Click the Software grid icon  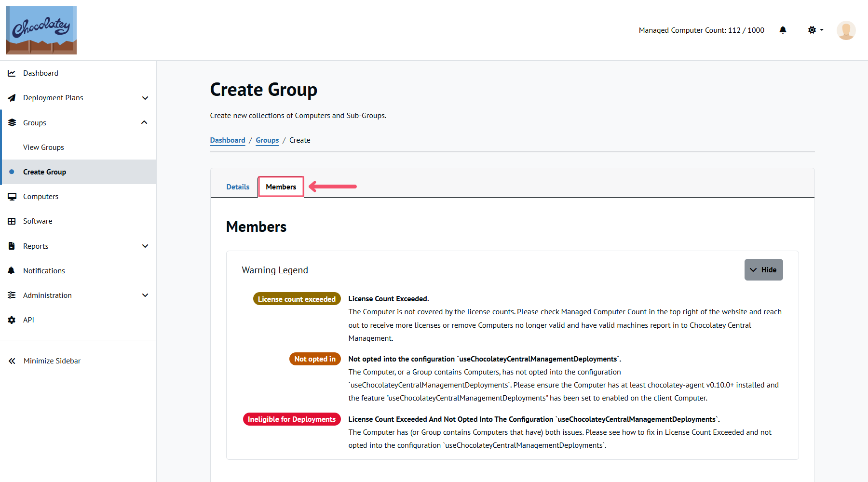(12, 221)
